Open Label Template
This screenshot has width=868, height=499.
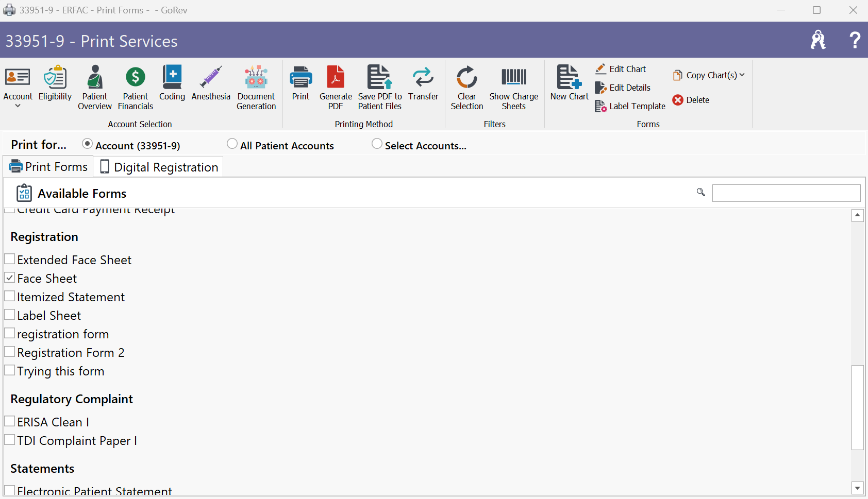(x=630, y=106)
